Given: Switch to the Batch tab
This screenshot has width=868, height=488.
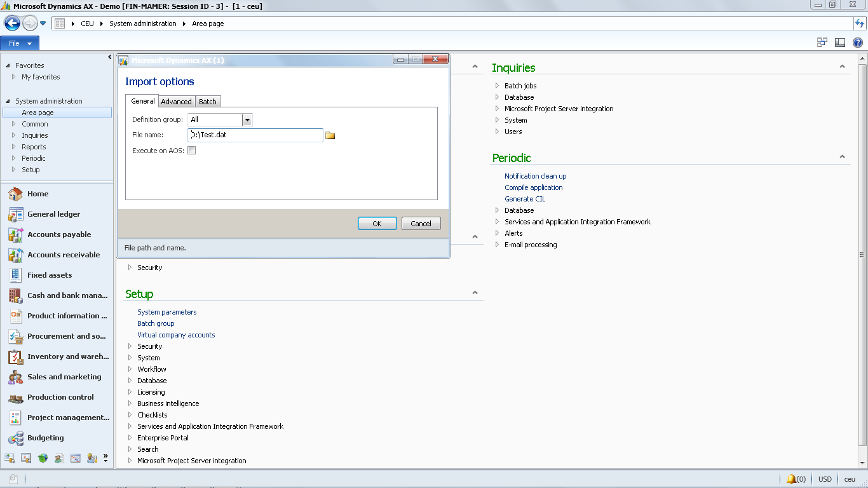Looking at the screenshot, I should point(208,102).
